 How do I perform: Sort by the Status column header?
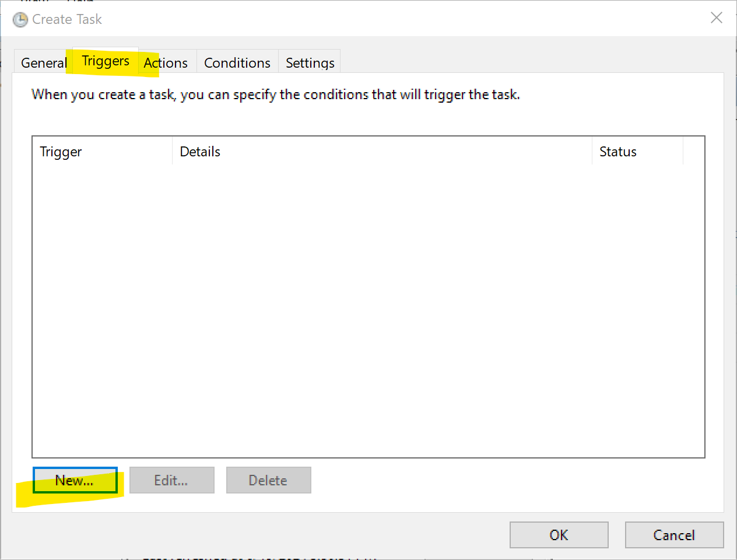(638, 152)
